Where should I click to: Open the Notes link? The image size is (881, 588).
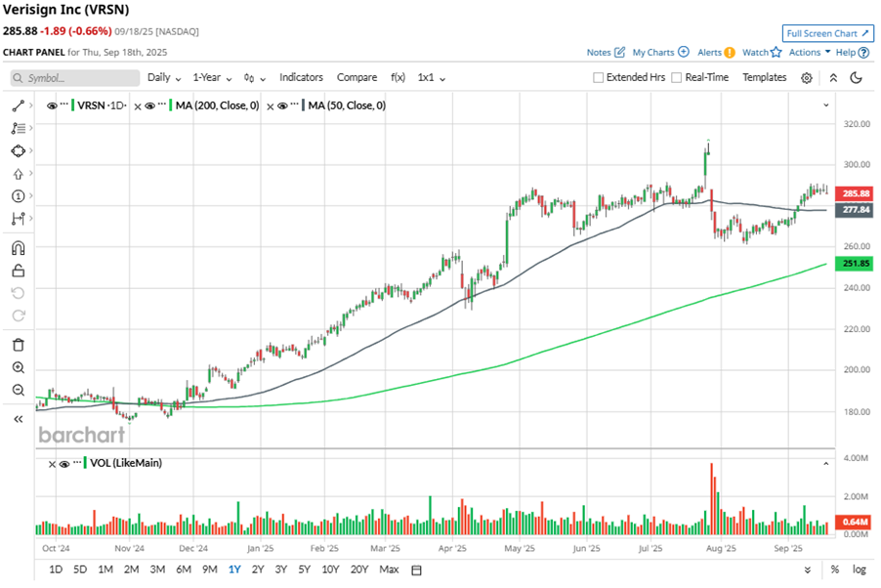606,53
